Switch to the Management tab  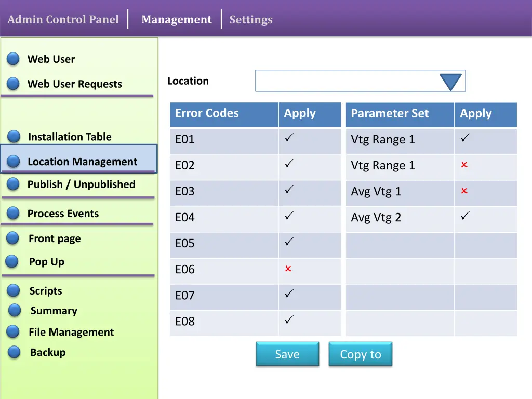176,20
